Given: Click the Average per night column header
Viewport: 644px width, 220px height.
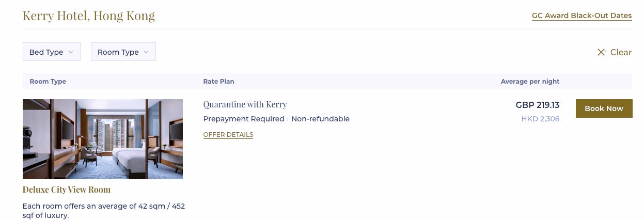Looking at the screenshot, I should click(530, 82).
